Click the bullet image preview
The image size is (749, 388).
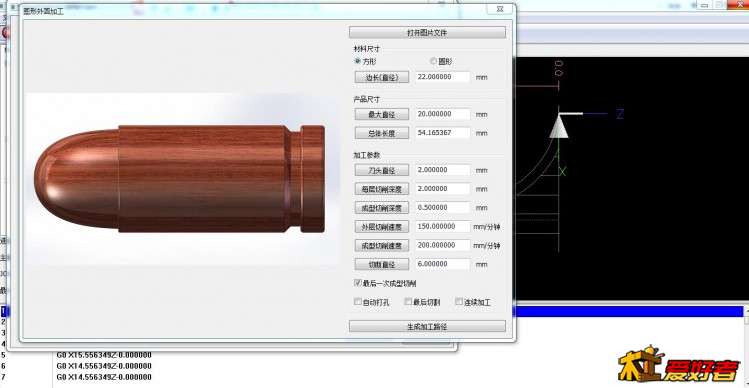point(181,179)
